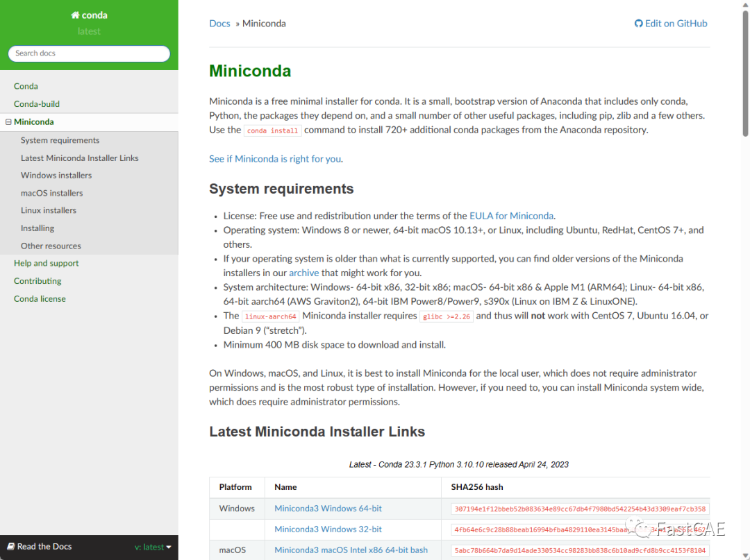This screenshot has width=750, height=560.
Task: Click the macOS platform cell
Action: point(233,550)
